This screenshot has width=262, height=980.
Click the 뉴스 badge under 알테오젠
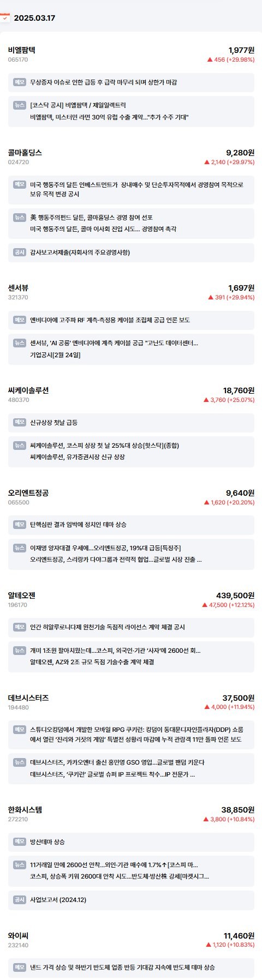coord(20,651)
